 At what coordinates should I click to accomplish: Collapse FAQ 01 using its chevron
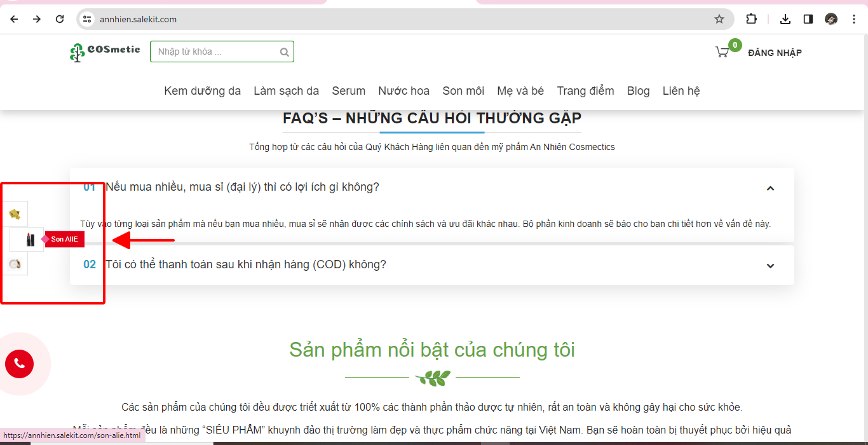coord(770,188)
